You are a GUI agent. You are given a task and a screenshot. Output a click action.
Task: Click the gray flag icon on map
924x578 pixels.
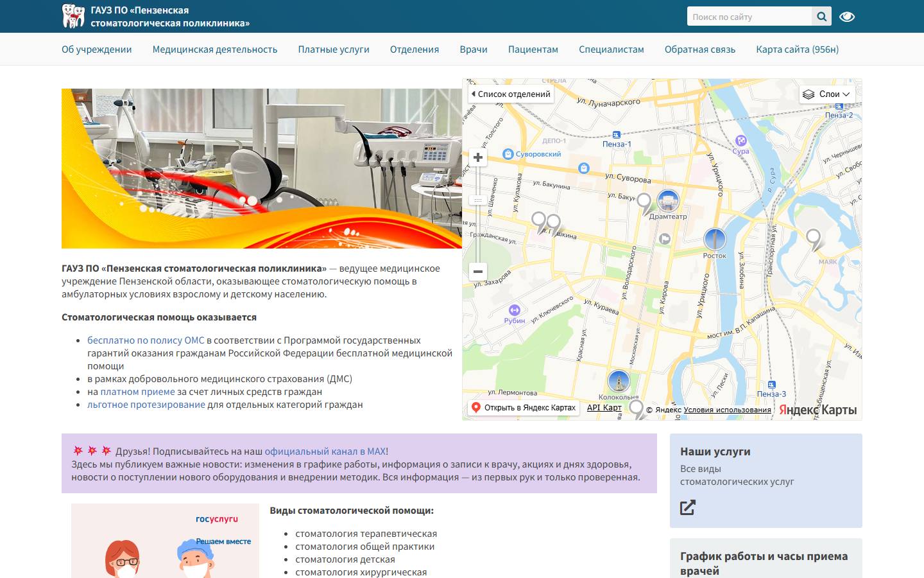click(665, 239)
